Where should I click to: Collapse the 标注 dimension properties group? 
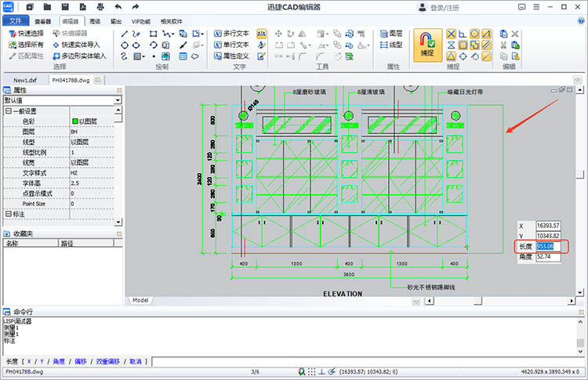[9, 214]
